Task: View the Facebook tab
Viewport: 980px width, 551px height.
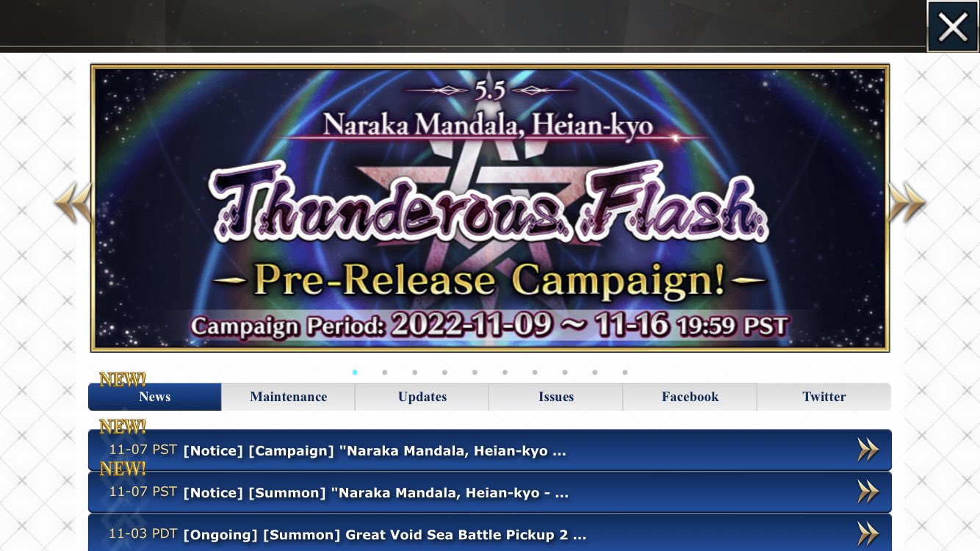Action: pos(690,397)
